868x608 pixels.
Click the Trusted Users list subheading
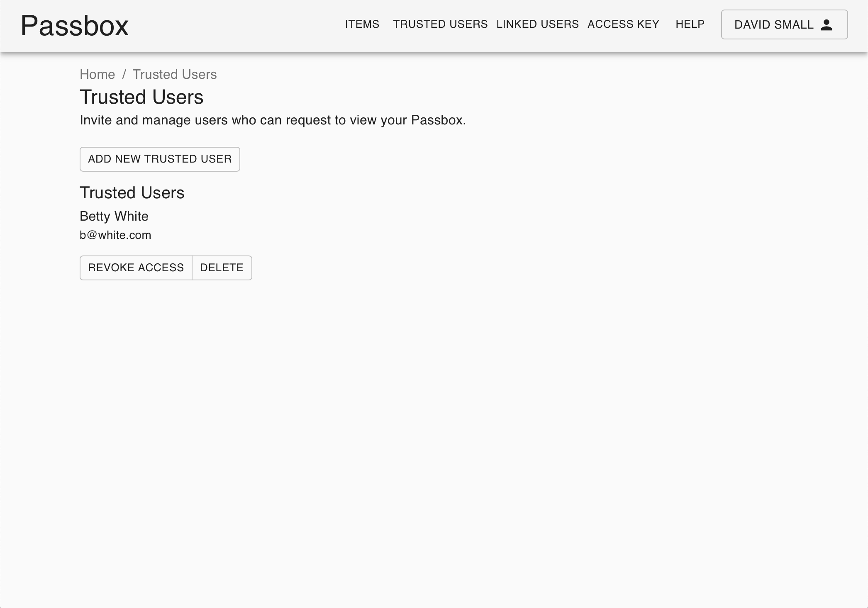coord(132,193)
